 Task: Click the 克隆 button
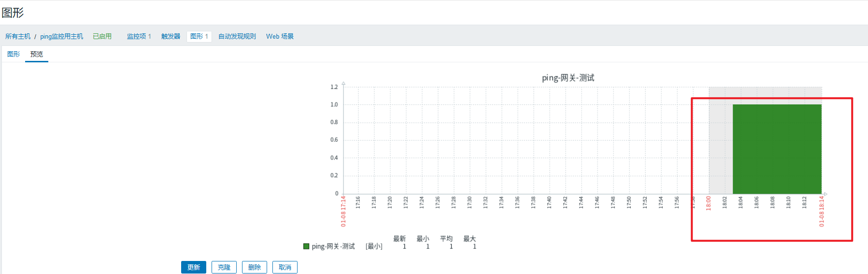pyautogui.click(x=224, y=267)
